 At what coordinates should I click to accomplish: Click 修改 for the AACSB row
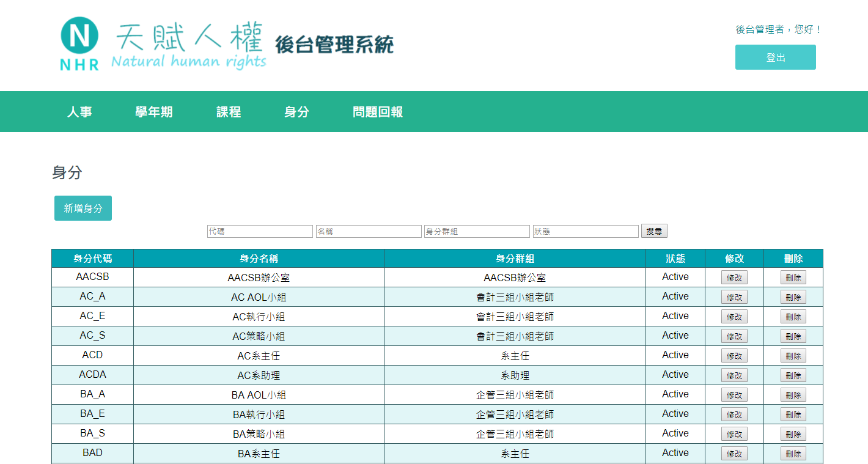click(734, 278)
